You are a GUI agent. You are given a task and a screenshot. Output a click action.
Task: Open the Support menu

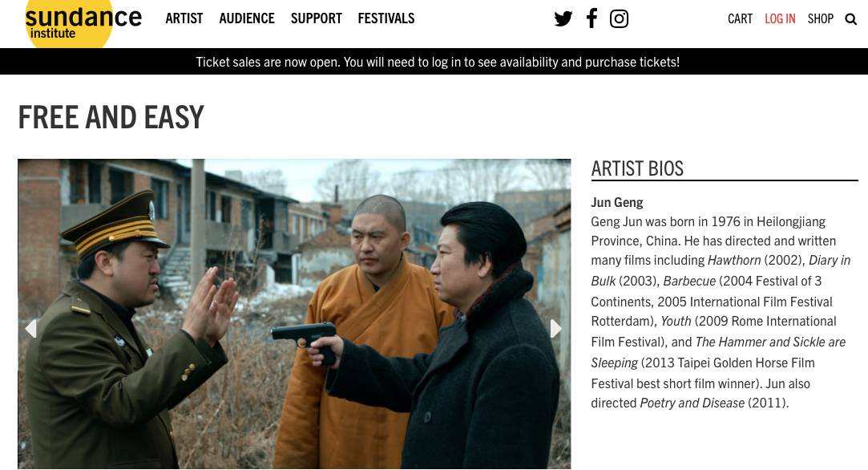click(316, 18)
